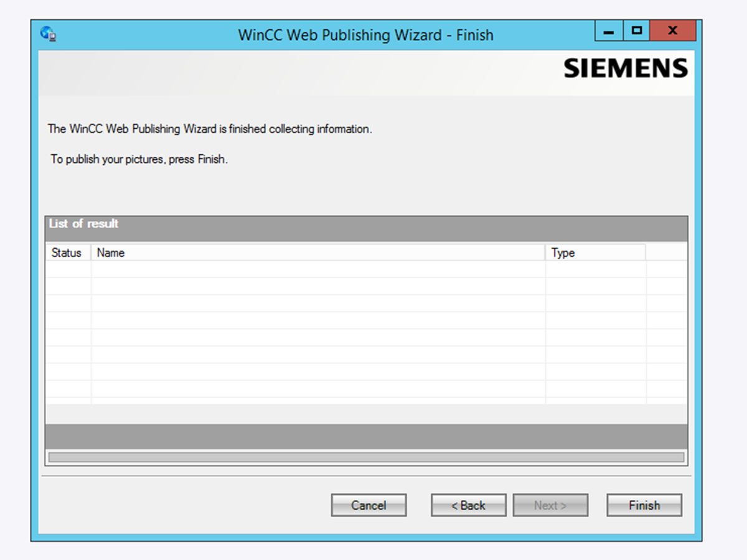Screen dimensions: 747x560
Task: Click the Finish button to publish pictures
Action: point(644,505)
